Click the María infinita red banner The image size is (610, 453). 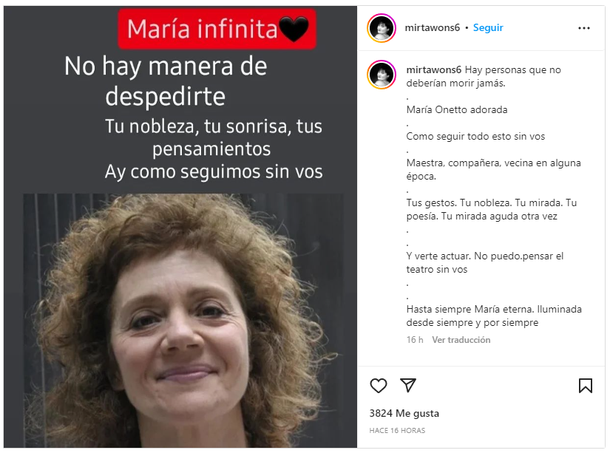[217, 29]
